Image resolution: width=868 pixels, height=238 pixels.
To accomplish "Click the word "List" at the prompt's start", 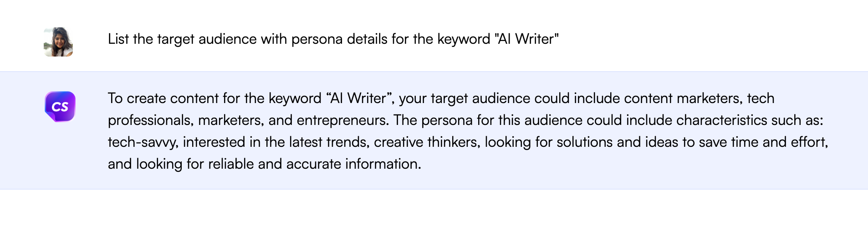I will [118, 39].
